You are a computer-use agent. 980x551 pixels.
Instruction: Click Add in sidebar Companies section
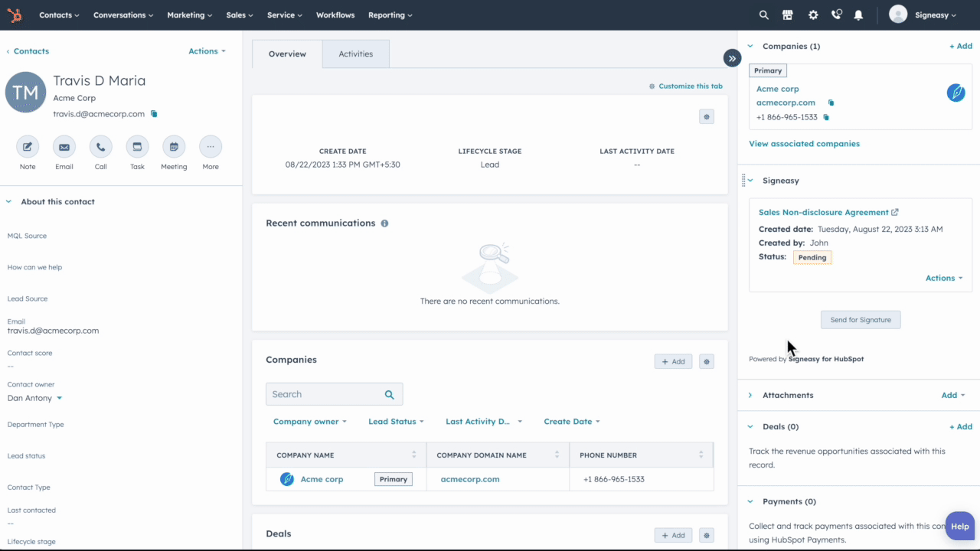pyautogui.click(x=961, y=47)
